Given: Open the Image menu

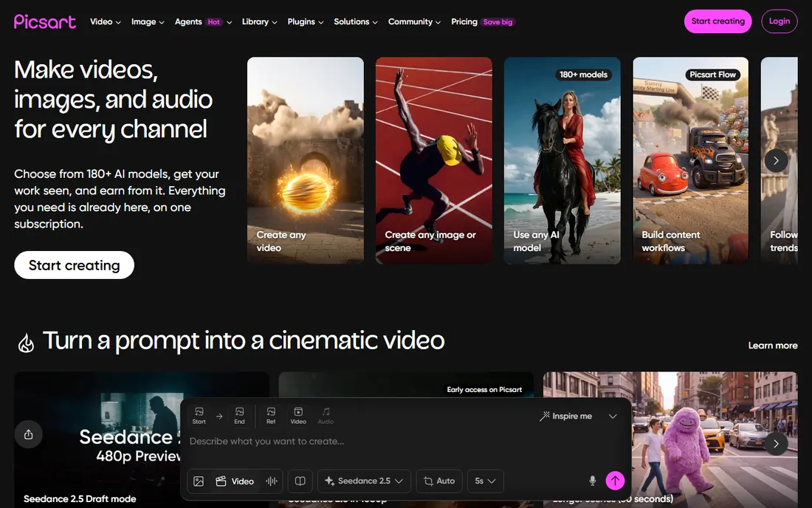Looking at the screenshot, I should tap(148, 21).
